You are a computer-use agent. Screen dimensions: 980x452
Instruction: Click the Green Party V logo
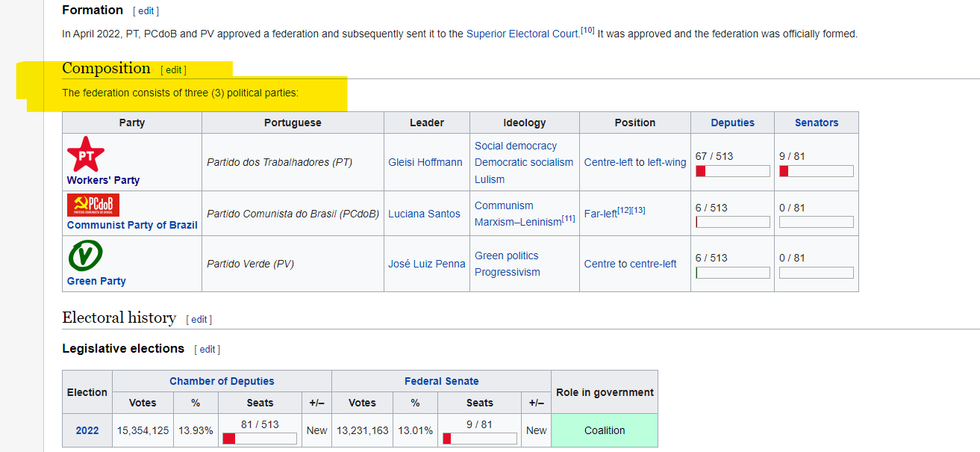(x=86, y=256)
